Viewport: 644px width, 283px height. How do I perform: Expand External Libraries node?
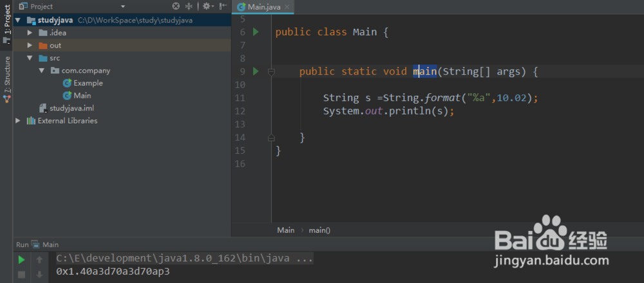tap(17, 120)
